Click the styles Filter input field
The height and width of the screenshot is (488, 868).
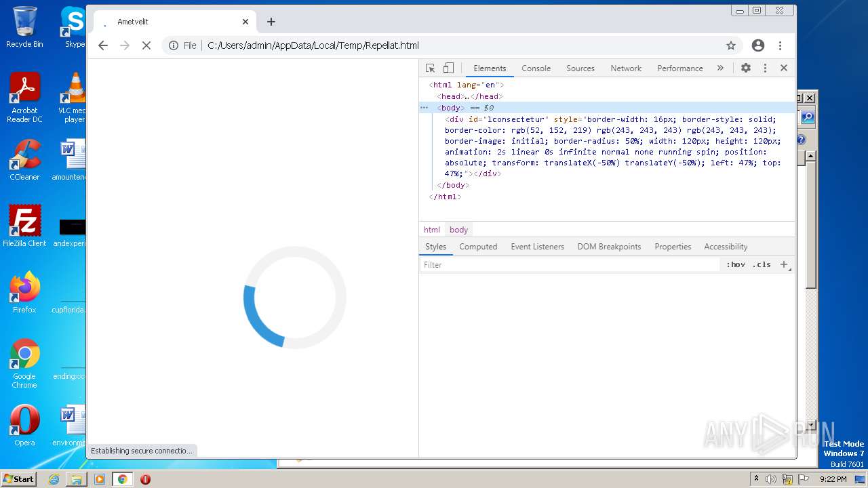pyautogui.click(x=570, y=265)
